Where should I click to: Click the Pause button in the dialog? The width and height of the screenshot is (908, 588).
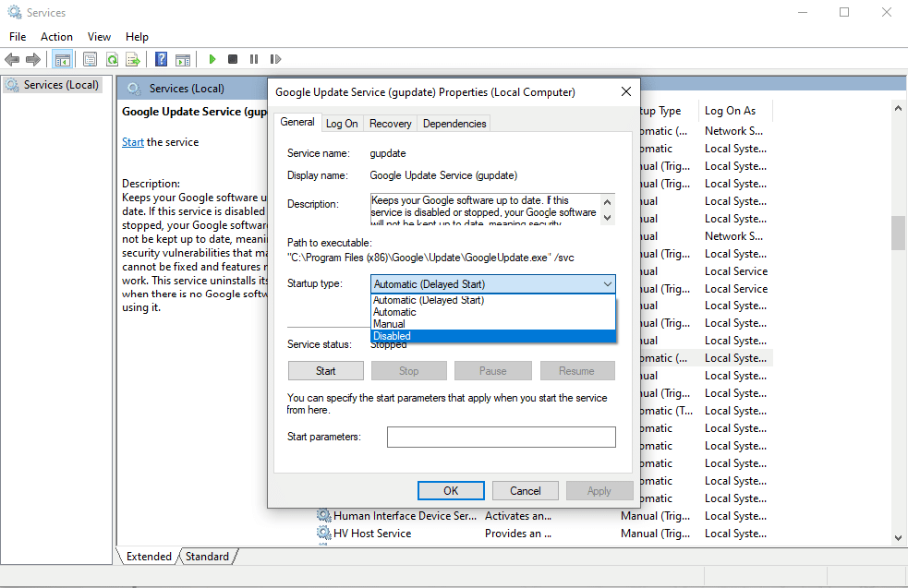coord(493,371)
